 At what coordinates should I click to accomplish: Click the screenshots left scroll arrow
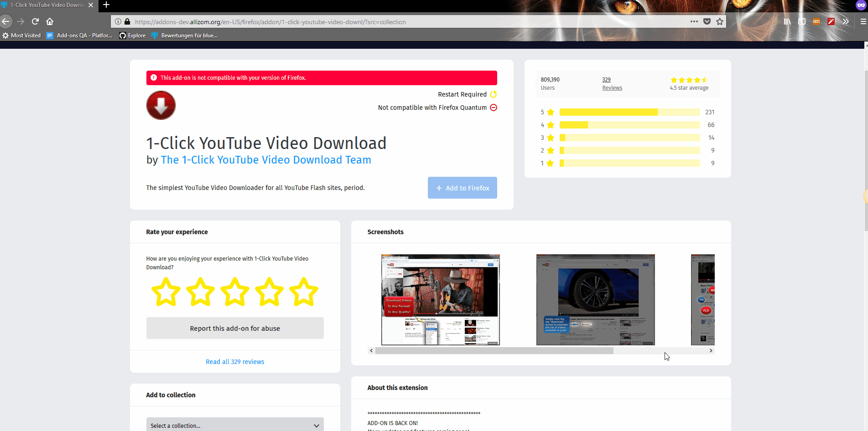pyautogui.click(x=371, y=350)
